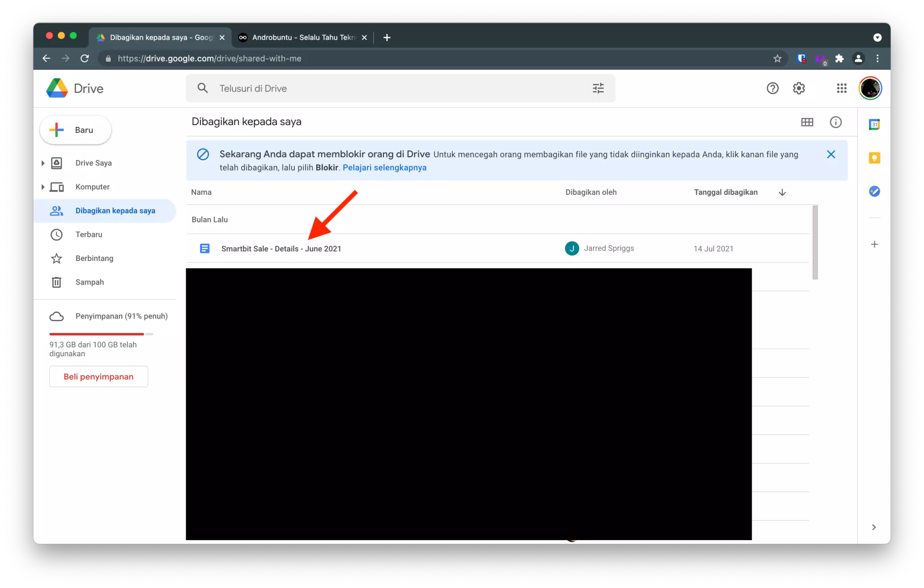
Task: Open the Google apps grid launcher
Action: tap(841, 88)
